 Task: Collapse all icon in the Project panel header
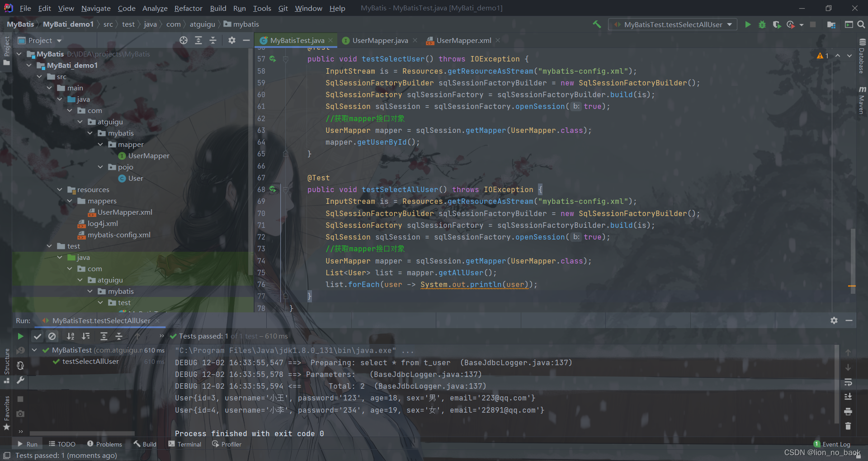213,40
